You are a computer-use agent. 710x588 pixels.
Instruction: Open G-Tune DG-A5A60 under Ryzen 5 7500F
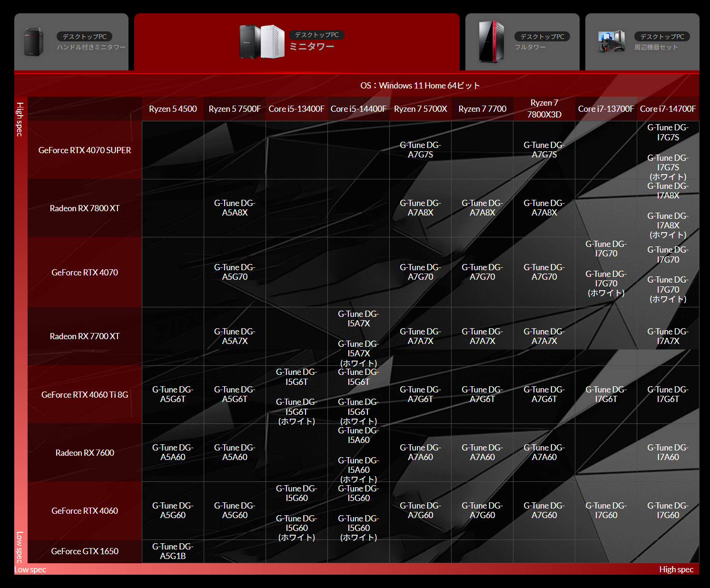tap(235, 452)
